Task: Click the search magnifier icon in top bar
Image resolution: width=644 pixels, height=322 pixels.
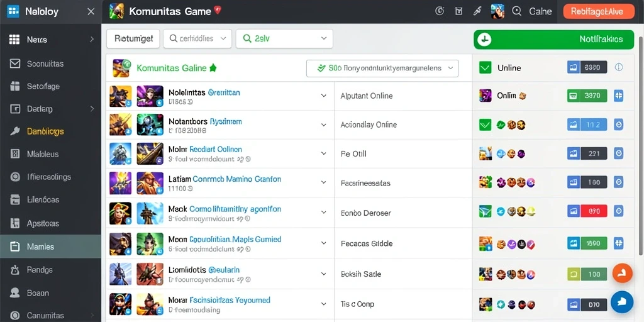Action: [x=517, y=11]
